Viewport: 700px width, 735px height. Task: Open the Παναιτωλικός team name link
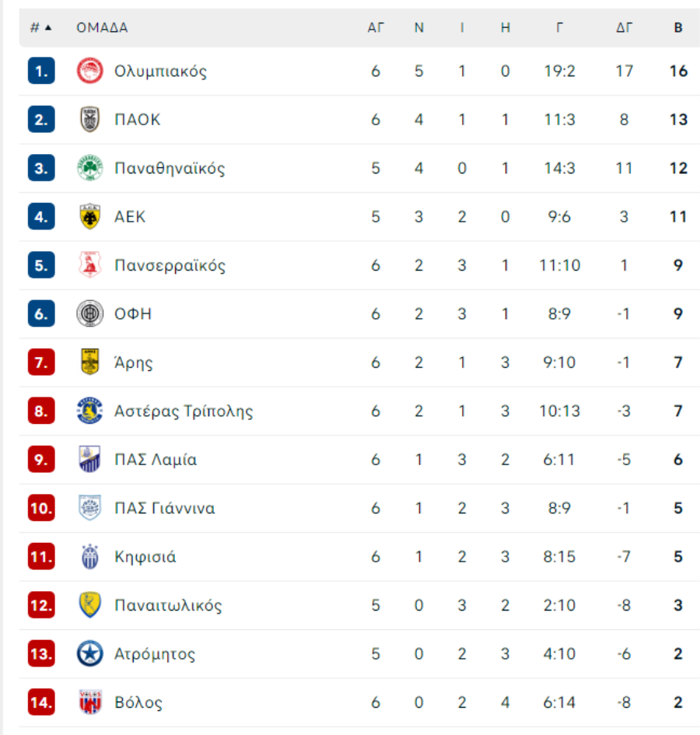click(x=168, y=605)
